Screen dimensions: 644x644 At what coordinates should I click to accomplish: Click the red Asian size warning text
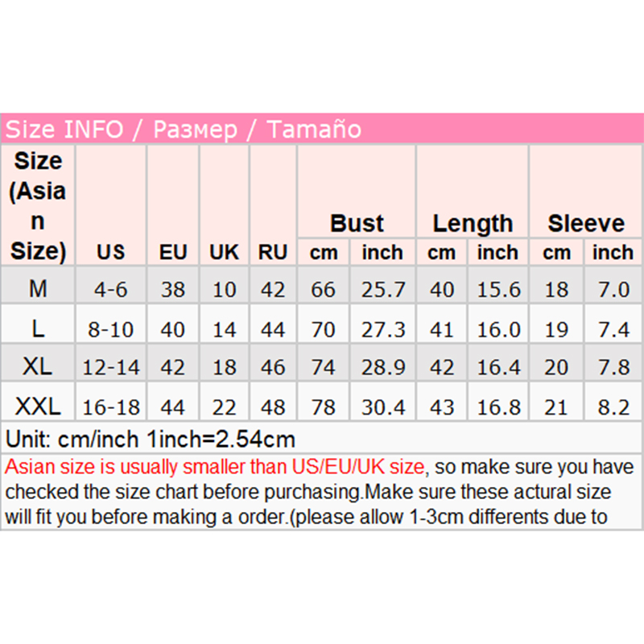[x=214, y=466]
